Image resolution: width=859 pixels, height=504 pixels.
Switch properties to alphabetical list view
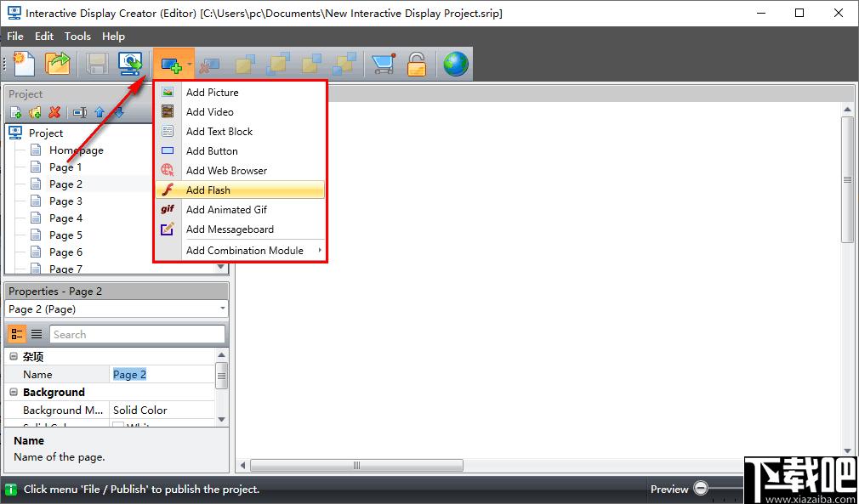[37, 334]
